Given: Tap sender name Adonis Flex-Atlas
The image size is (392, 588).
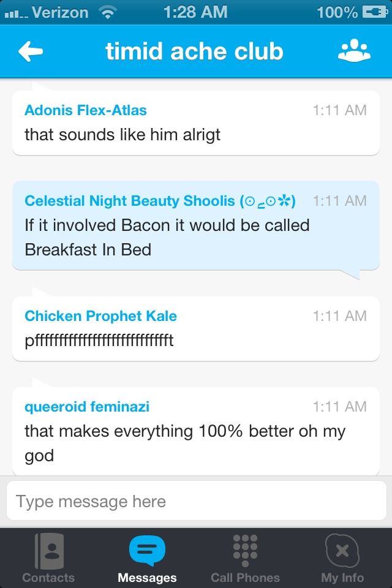Looking at the screenshot, I should coord(86,110).
